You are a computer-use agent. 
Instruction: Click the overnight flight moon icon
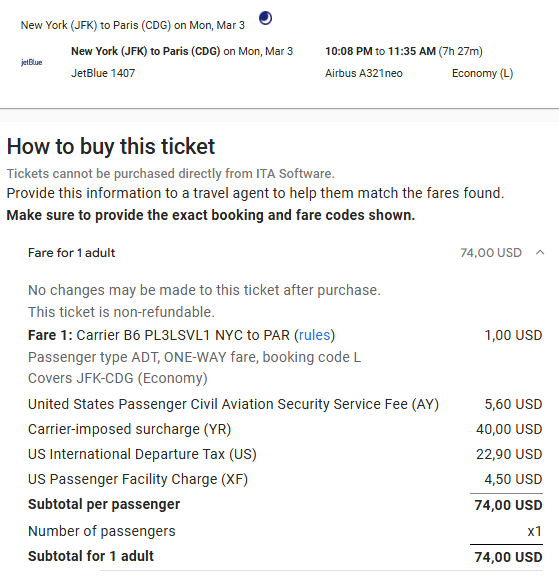[265, 18]
